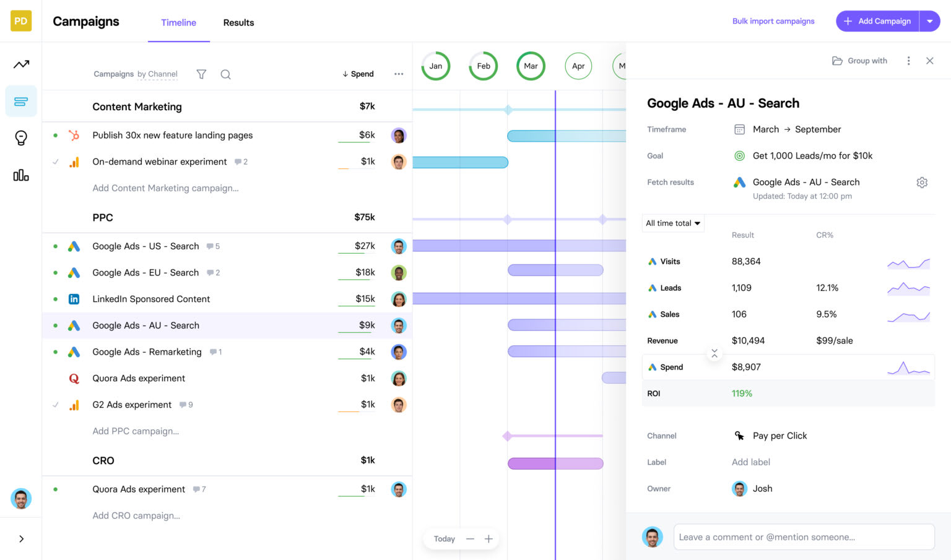951x560 pixels.
Task: Switch to the Results tab
Action: (238, 23)
